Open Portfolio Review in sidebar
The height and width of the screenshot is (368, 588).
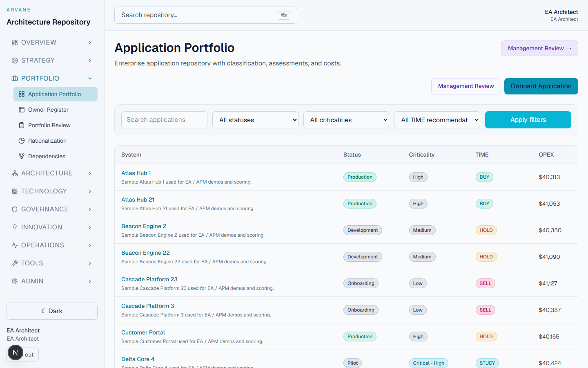pos(56,125)
